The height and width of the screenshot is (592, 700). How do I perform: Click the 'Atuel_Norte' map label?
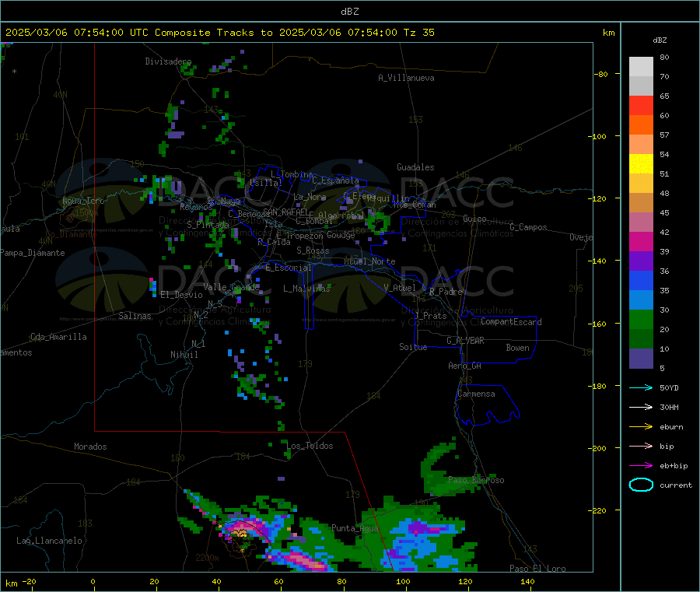click(369, 261)
